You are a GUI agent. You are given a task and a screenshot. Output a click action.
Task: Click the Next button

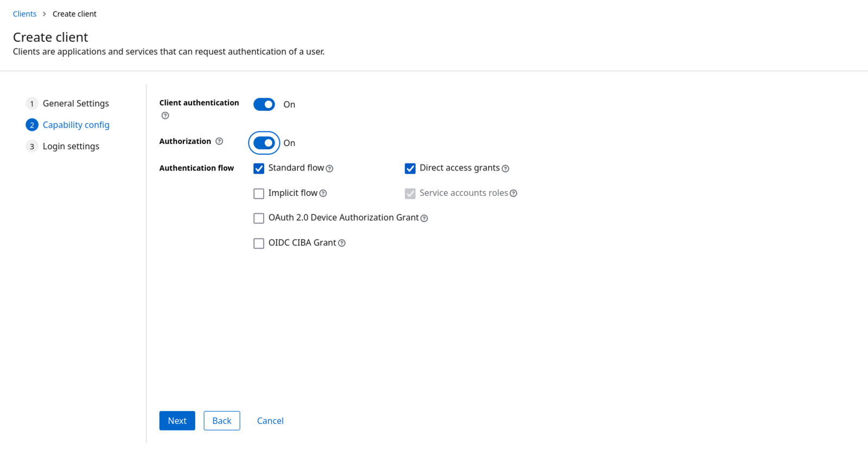coord(177,421)
